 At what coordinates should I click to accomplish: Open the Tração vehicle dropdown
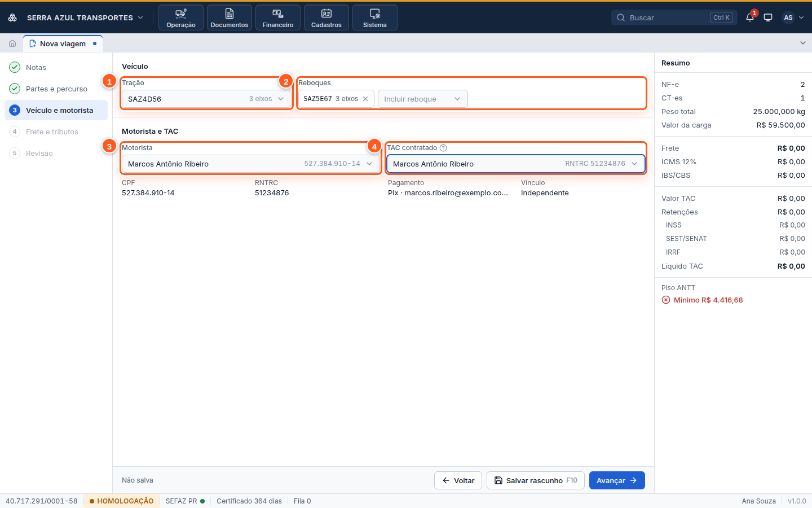click(x=206, y=99)
